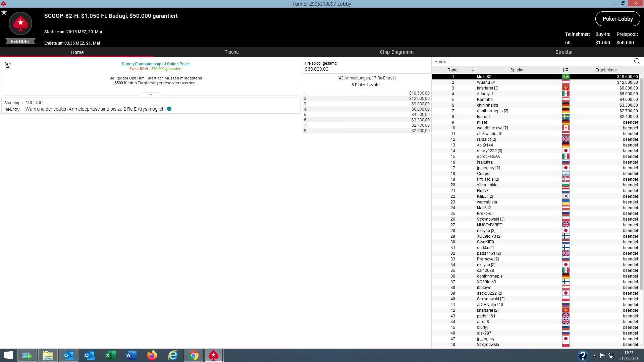644x362 pixels.
Task: Click the Re-Entry info icon
Action: click(x=169, y=109)
